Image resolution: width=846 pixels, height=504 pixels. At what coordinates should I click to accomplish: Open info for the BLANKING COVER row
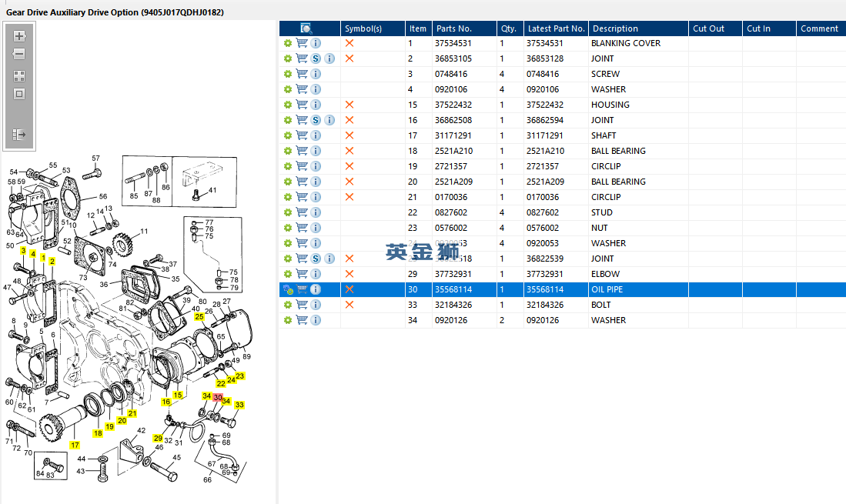pos(316,43)
